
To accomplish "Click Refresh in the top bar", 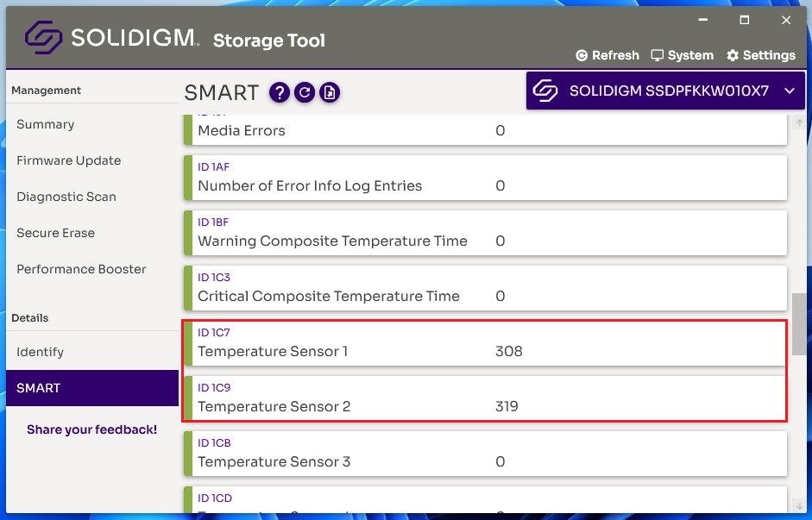I will pos(607,55).
